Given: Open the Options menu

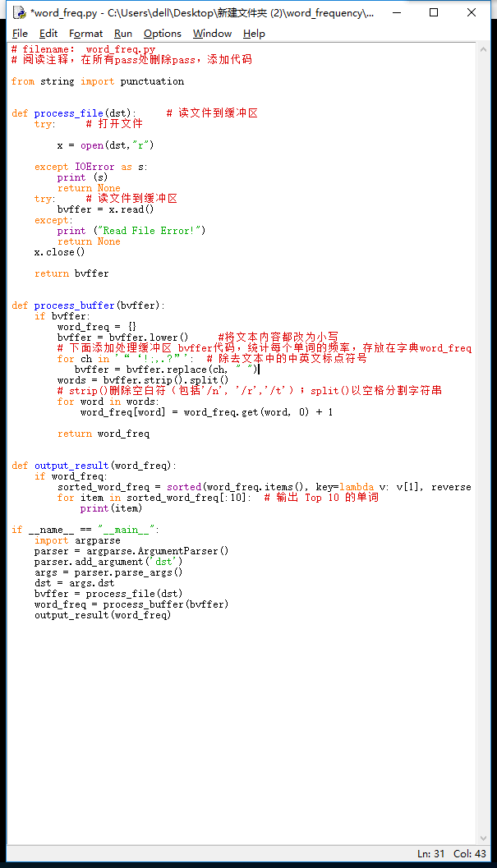Looking at the screenshot, I should tap(163, 33).
